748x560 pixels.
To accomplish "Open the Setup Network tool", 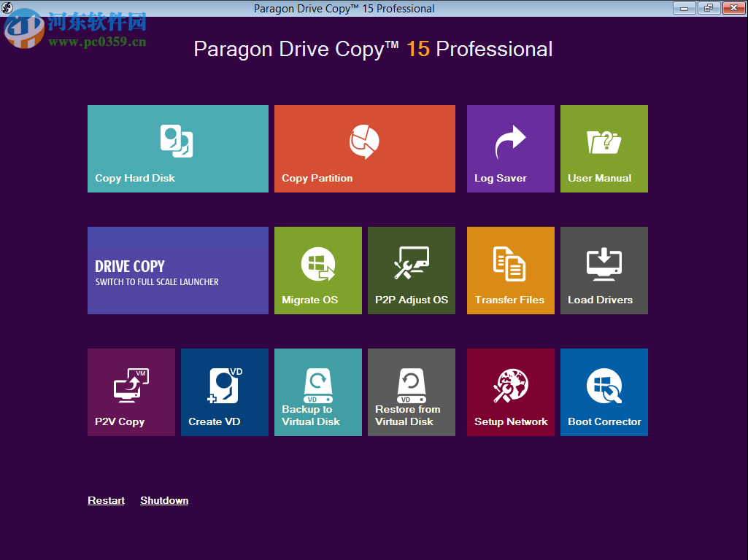I will pos(510,392).
